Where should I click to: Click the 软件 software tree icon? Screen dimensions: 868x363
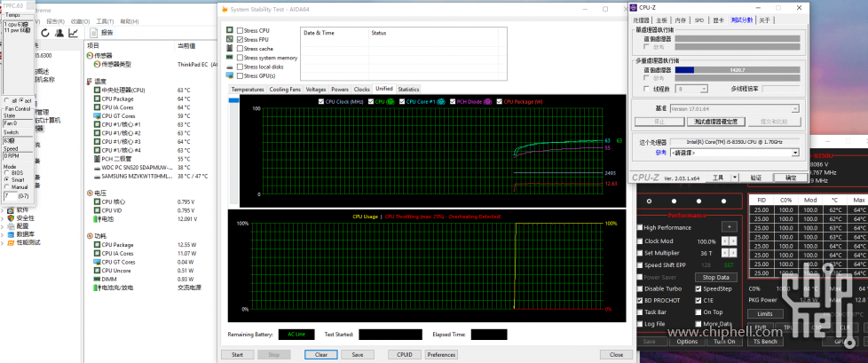pyautogui.click(x=11, y=210)
